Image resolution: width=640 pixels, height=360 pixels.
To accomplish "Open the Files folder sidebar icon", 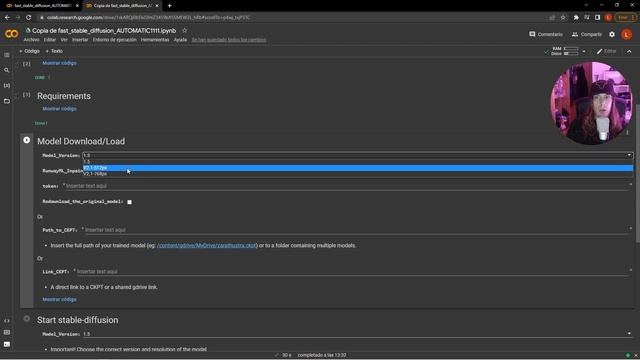I will [x=7, y=101].
